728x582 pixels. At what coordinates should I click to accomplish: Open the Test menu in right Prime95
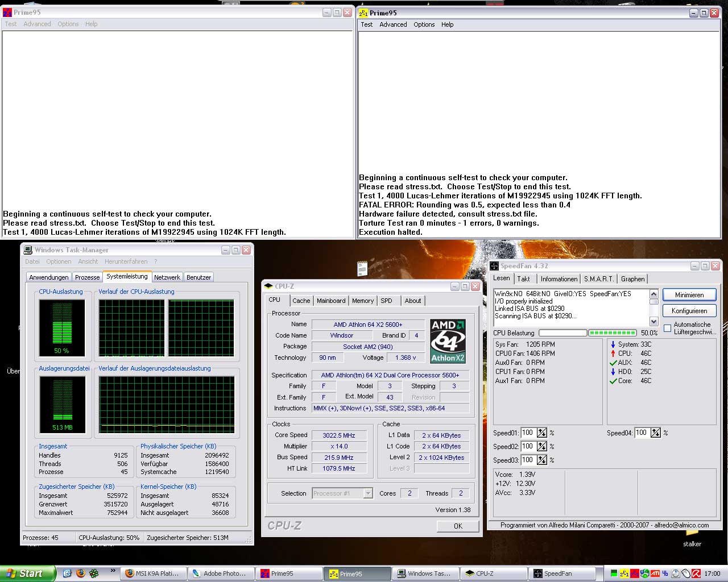(367, 24)
